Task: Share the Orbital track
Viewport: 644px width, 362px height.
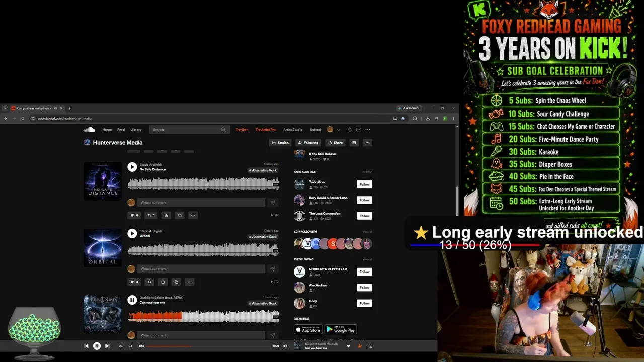Action: point(163,282)
